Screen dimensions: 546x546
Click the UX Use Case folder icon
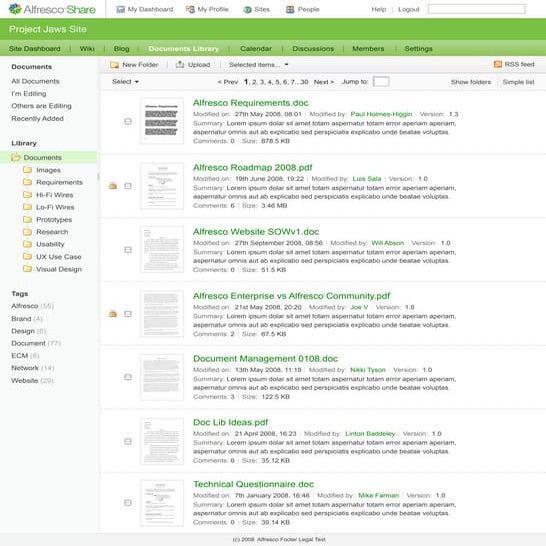[27, 256]
